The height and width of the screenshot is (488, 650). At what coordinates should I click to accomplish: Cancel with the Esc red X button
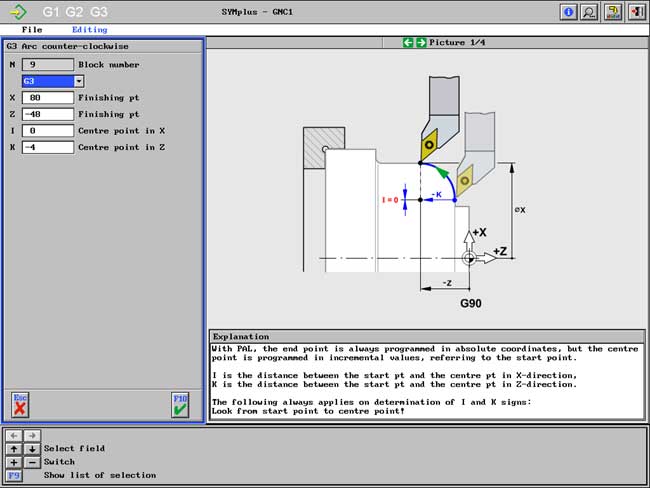pyautogui.click(x=20, y=404)
